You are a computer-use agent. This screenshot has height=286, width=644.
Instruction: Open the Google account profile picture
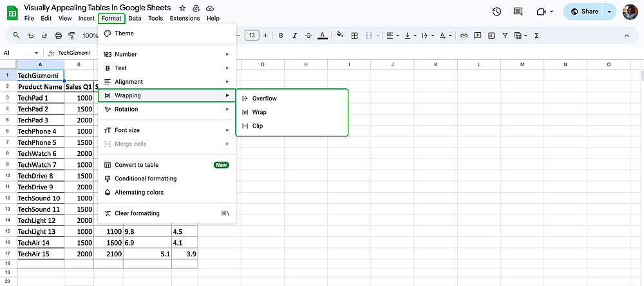[630, 12]
